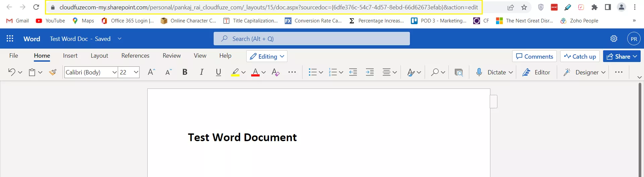Start Dictate with the microphone icon
Viewport: 644px width, 177px height.
pyautogui.click(x=479, y=72)
